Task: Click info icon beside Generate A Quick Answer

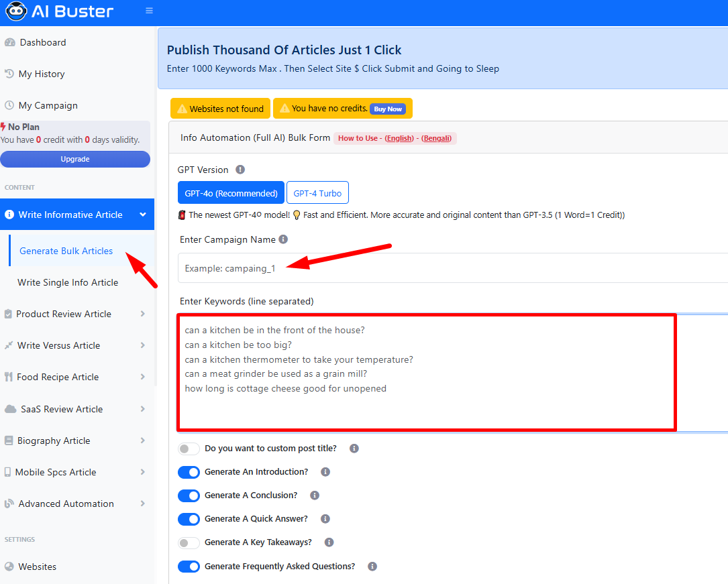Action: coord(325,518)
